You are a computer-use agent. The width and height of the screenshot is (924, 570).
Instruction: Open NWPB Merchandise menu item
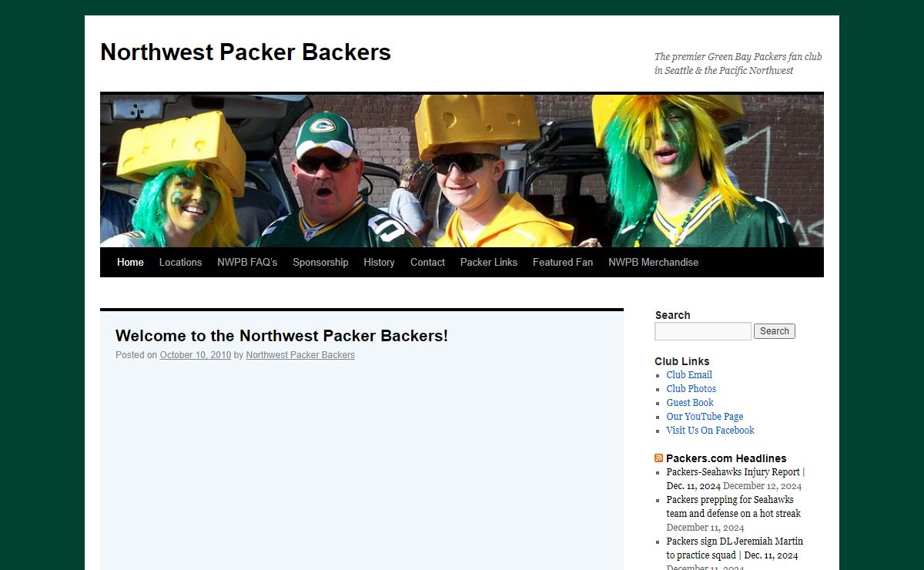653,263
